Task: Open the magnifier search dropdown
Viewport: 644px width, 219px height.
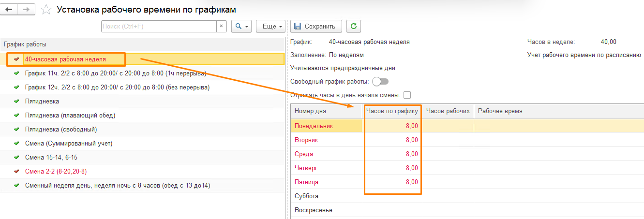Action: pyautogui.click(x=241, y=26)
